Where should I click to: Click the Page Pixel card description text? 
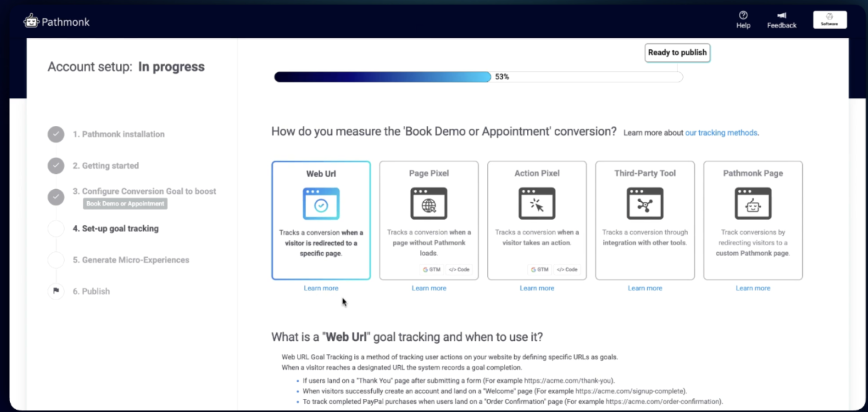click(x=429, y=242)
